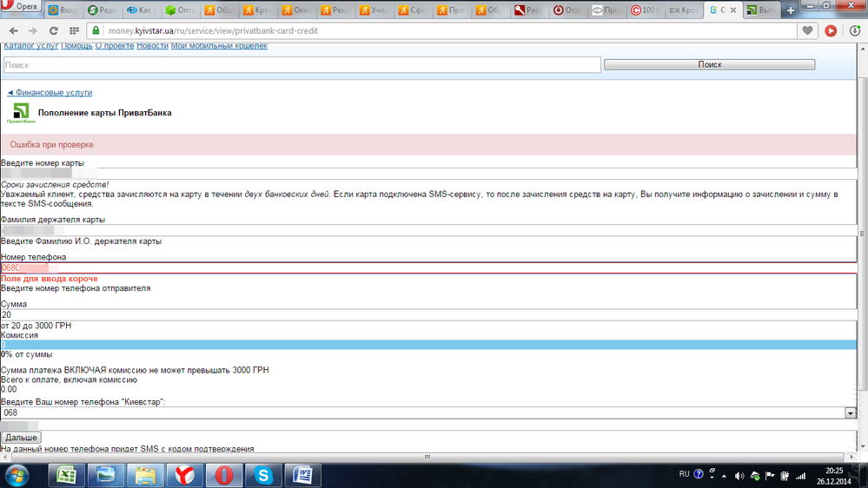Viewport: 868px width, 488px height.
Task: Click the 'Поиск' search button
Action: click(710, 65)
